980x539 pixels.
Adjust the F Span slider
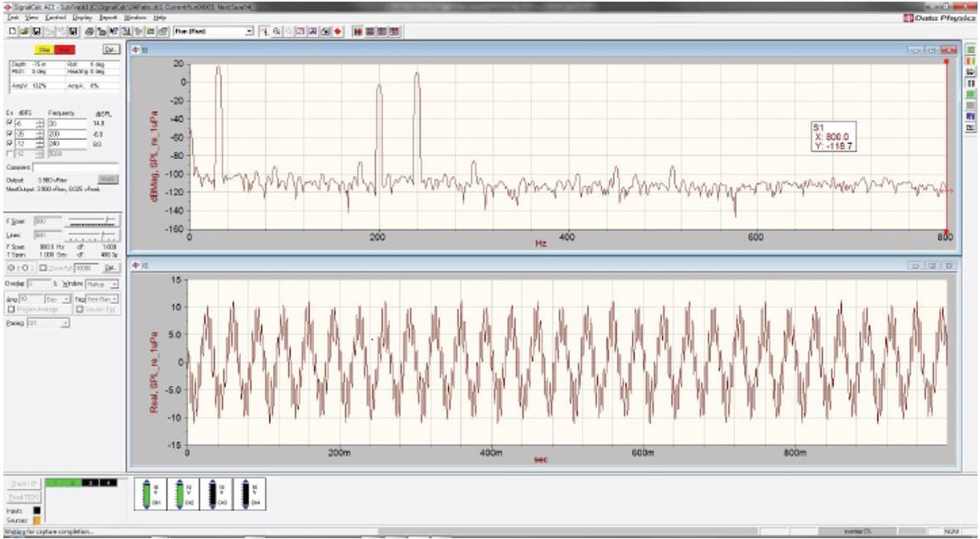pos(92,220)
